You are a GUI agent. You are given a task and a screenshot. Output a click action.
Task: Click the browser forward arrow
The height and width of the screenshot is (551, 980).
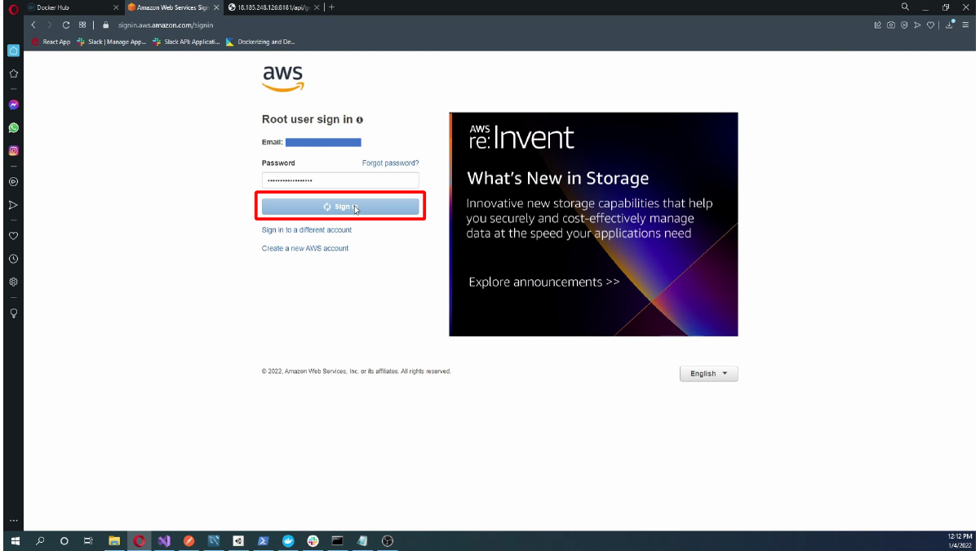[49, 24]
